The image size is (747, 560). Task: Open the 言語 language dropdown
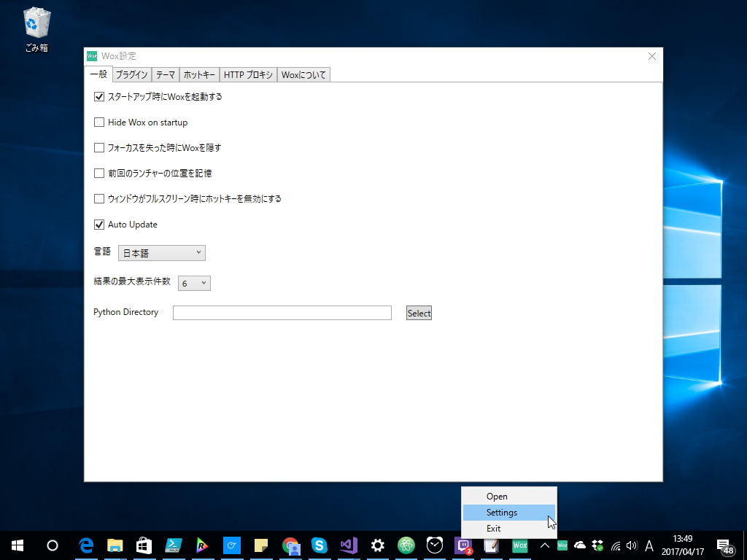point(161,252)
